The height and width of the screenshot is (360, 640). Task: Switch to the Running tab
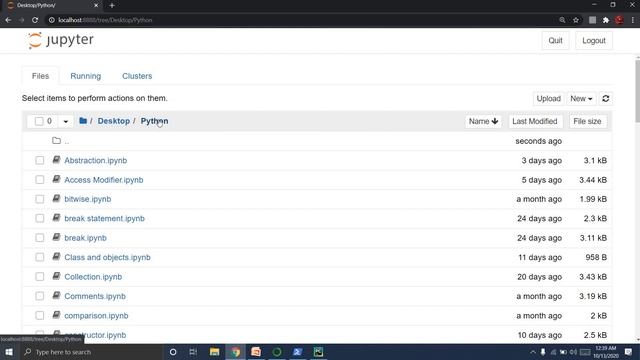[x=86, y=76]
